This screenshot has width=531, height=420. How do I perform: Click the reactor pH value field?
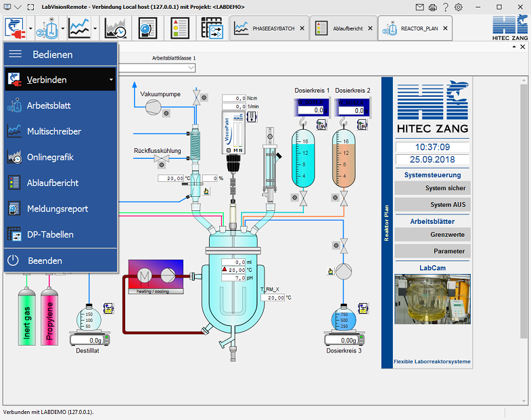point(233,278)
